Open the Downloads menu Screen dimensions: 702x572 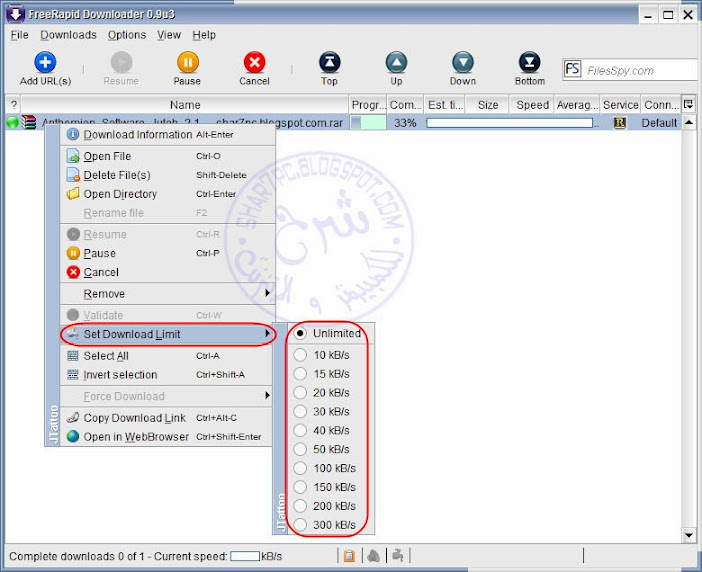[68, 35]
